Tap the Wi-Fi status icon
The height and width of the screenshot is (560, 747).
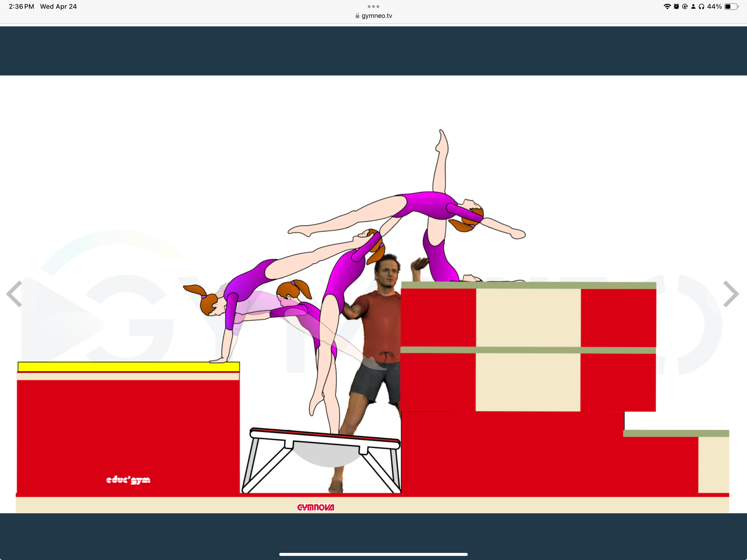click(x=668, y=6)
